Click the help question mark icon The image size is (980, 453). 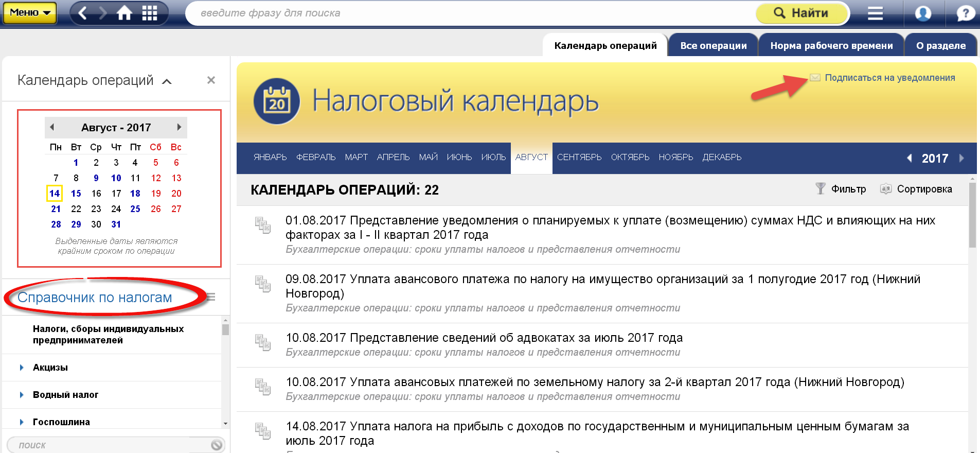(x=965, y=13)
